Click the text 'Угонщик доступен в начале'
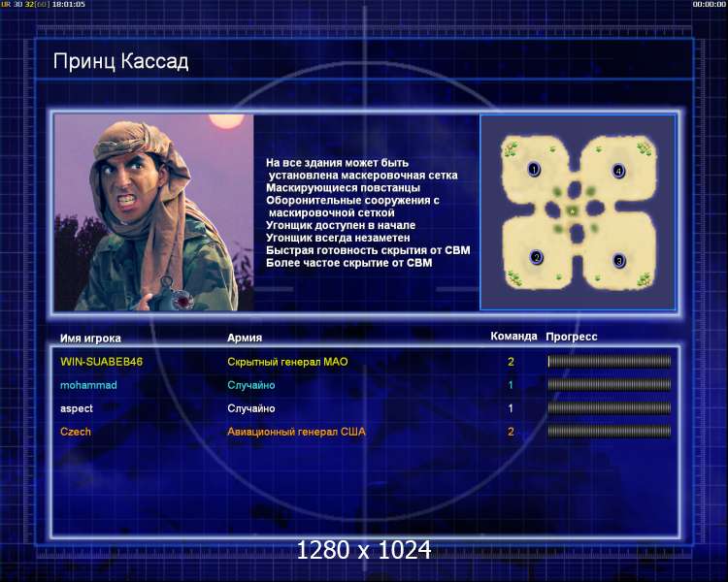Image resolution: width=728 pixels, height=582 pixels. [x=341, y=225]
